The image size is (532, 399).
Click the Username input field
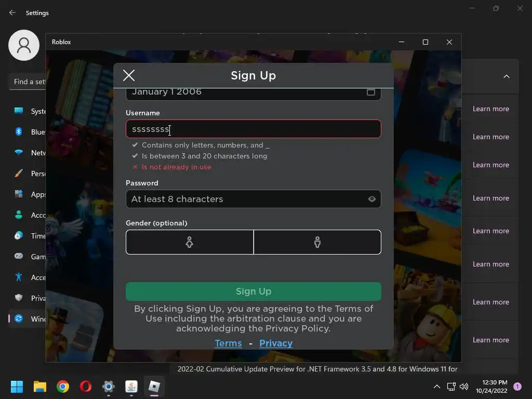coord(254,129)
